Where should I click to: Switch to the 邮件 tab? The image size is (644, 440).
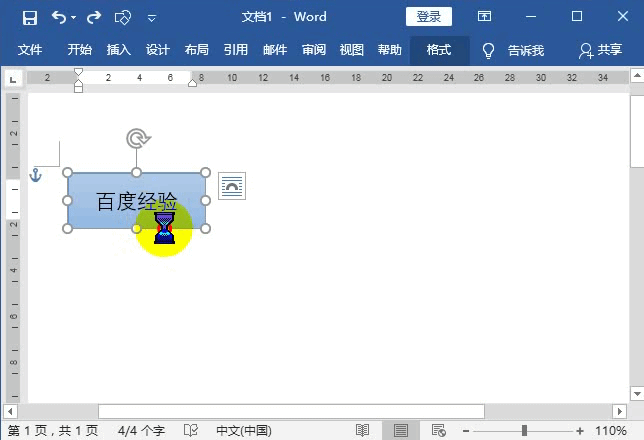[275, 50]
